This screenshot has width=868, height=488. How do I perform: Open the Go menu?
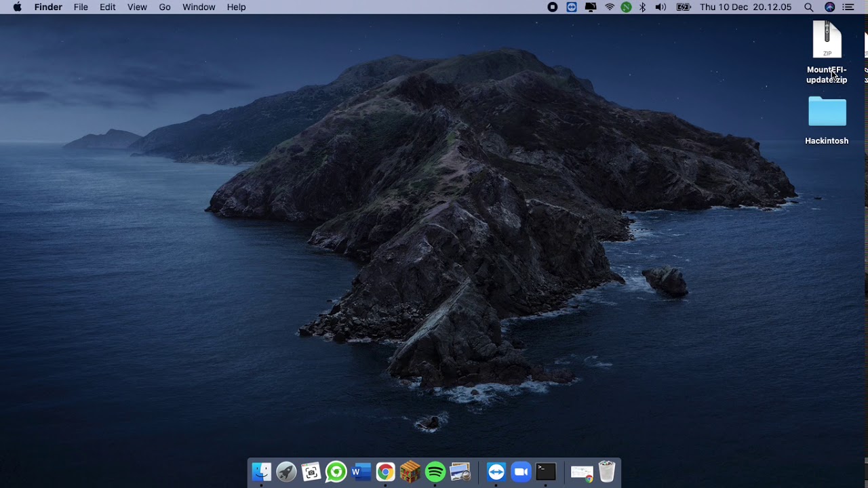[165, 7]
